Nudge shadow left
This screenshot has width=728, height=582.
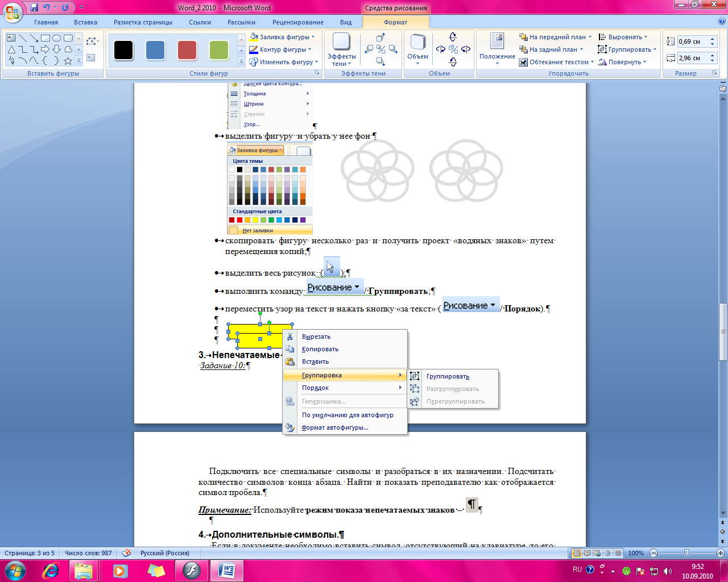tap(369, 49)
